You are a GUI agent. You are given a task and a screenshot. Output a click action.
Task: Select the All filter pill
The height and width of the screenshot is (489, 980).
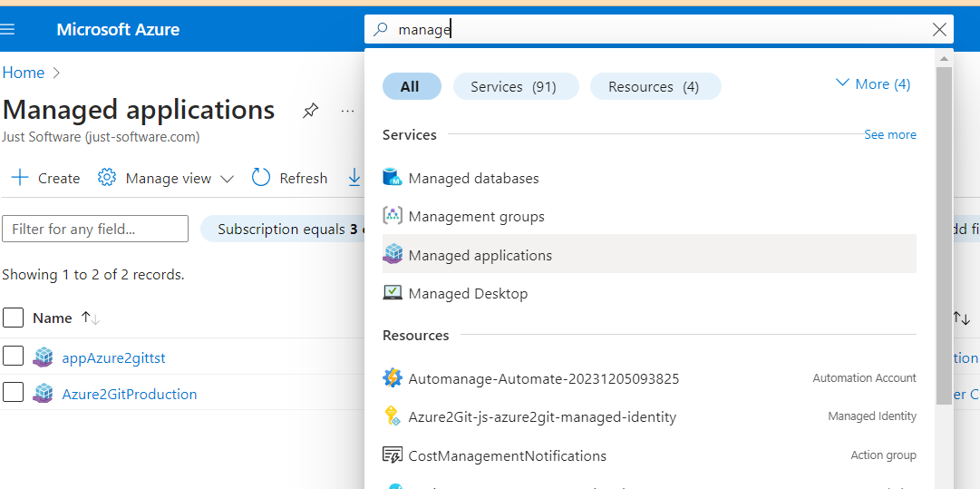click(412, 86)
